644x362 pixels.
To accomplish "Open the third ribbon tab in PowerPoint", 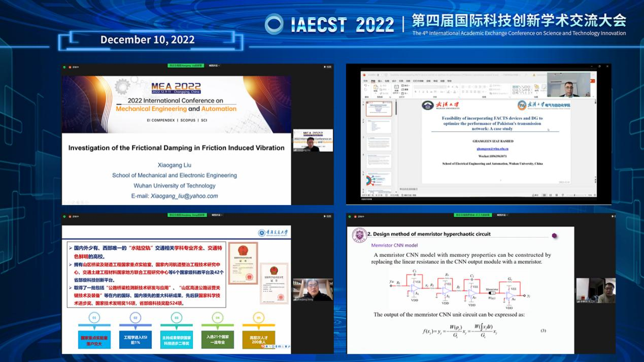I will point(380,80).
